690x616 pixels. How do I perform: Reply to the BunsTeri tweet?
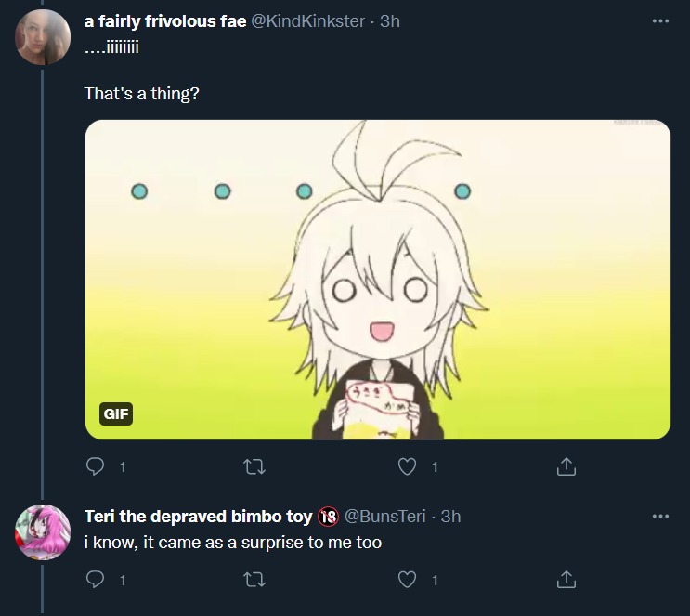tap(95, 580)
